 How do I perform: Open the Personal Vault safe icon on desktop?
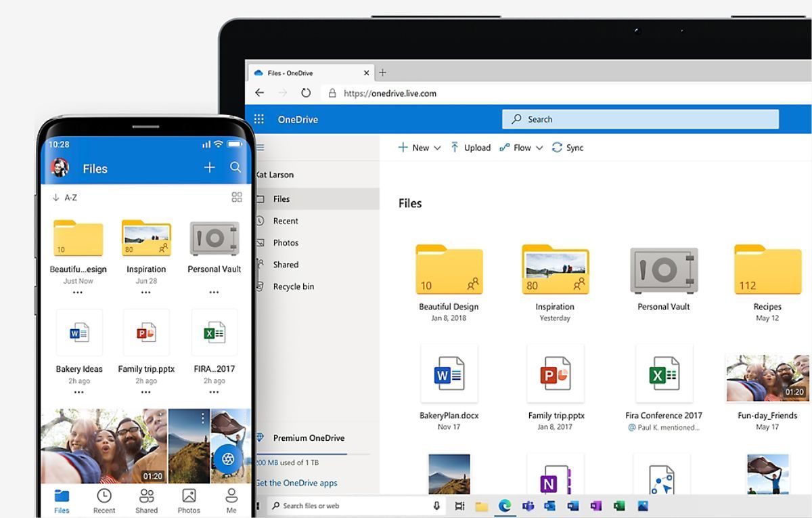[x=663, y=271]
